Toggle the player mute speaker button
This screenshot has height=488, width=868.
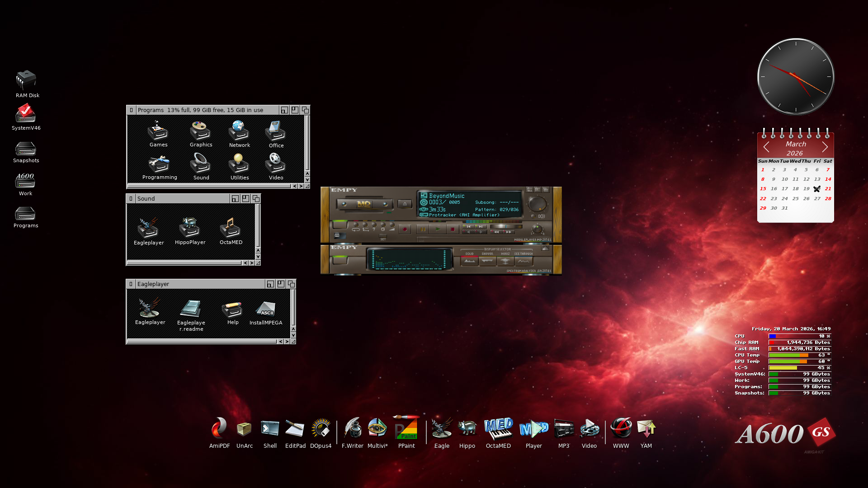coord(533,216)
